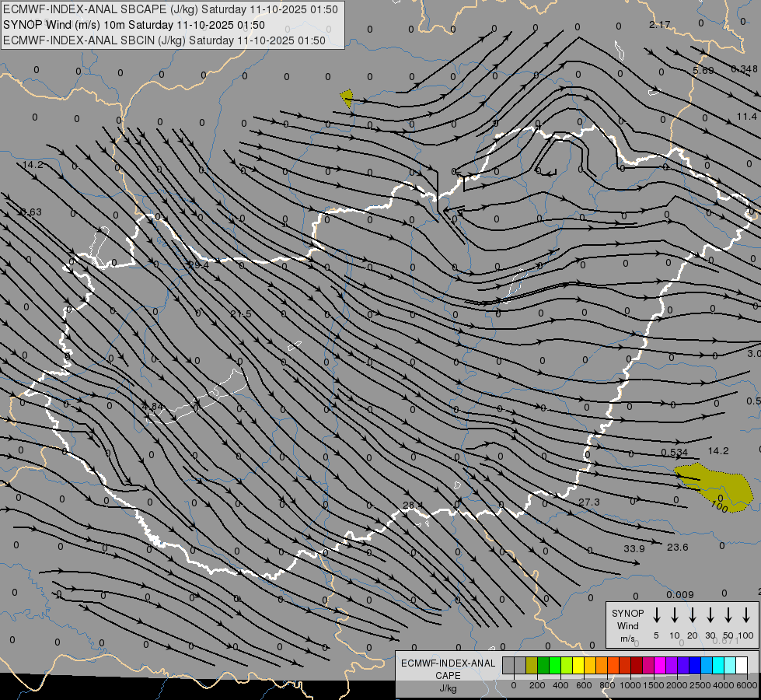
Task: Click the SBCAPE title line in header
Action: (170, 9)
